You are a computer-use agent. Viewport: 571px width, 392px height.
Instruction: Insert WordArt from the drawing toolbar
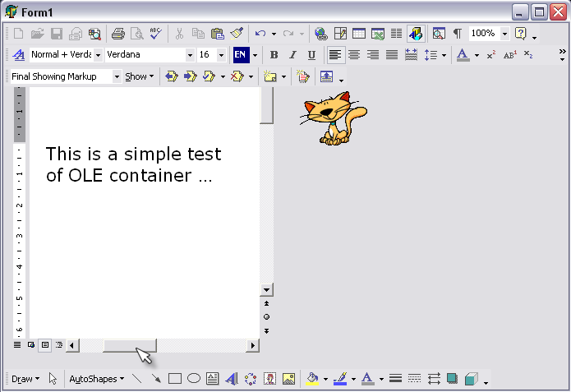(x=231, y=379)
